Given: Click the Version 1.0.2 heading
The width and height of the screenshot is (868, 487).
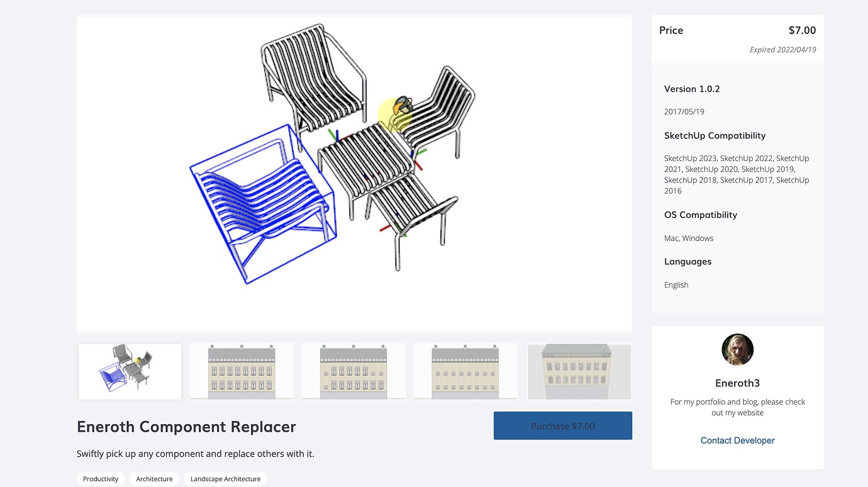Looking at the screenshot, I should (x=692, y=89).
